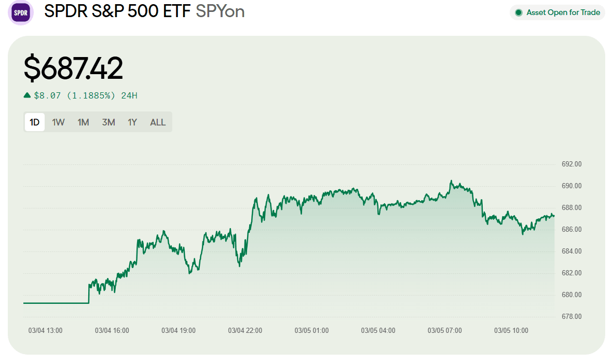Screen dimensions: 613x364
Task: Select the 1D timeframe tab
Action: pyautogui.click(x=34, y=122)
